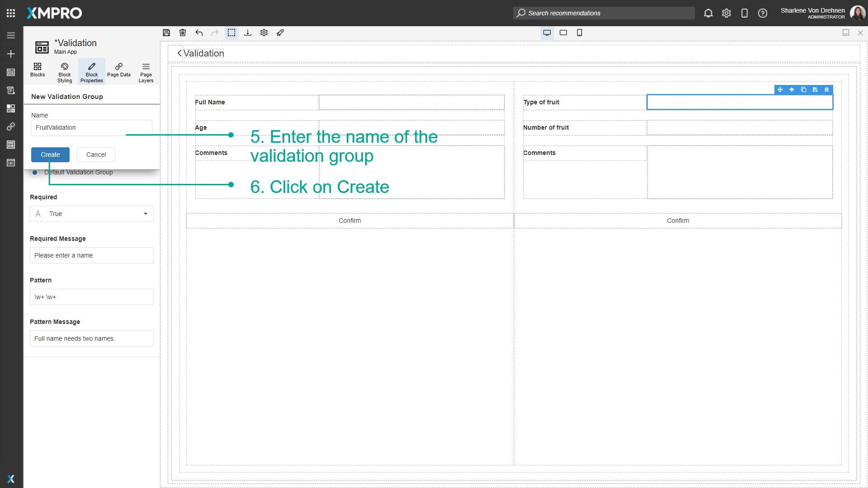Select the Default Validation Group radio button
Viewport: 868px width, 488px height.
pyautogui.click(x=35, y=173)
